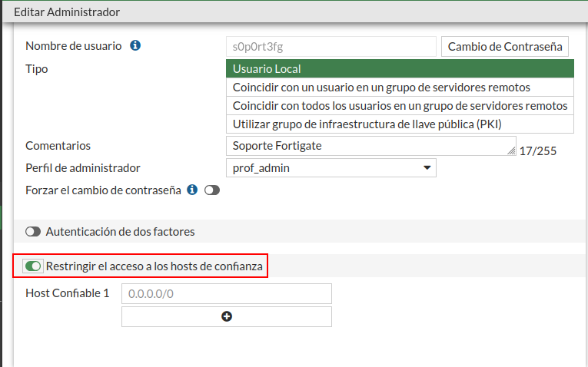
Task: Toggle Forzar el cambio de contraseña switch
Action: pyautogui.click(x=211, y=190)
